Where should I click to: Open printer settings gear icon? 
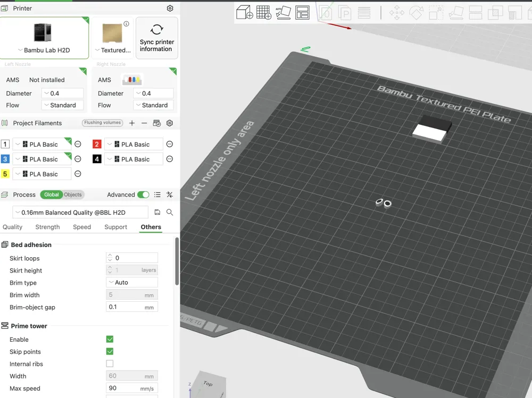pyautogui.click(x=170, y=8)
